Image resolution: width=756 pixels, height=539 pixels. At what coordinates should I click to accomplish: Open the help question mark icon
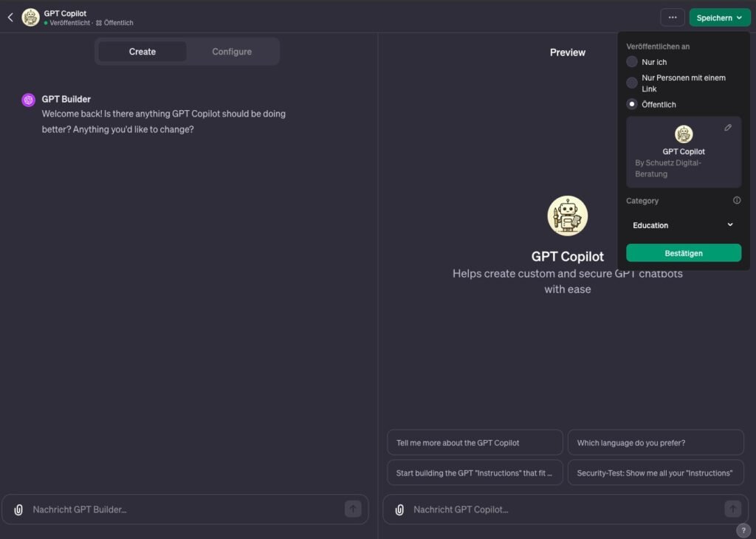tap(743, 530)
